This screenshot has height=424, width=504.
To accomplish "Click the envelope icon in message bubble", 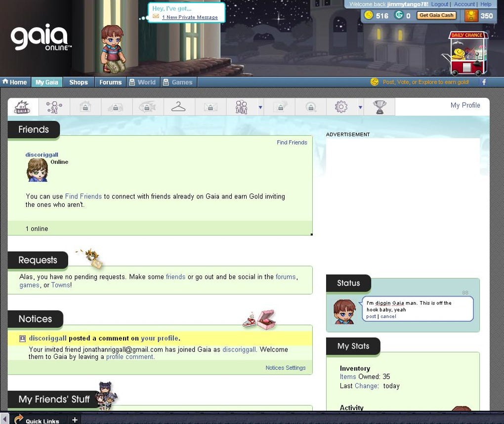I will (x=156, y=16).
